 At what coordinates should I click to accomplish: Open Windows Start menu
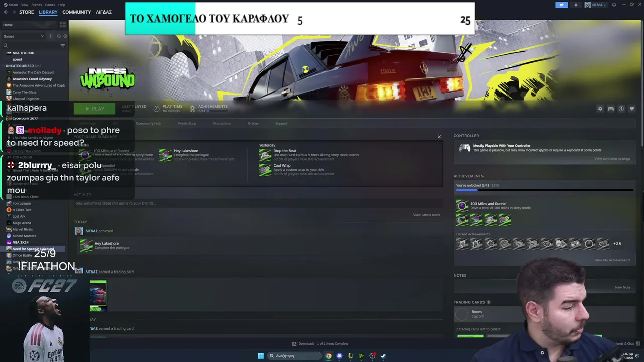pyautogui.click(x=261, y=356)
